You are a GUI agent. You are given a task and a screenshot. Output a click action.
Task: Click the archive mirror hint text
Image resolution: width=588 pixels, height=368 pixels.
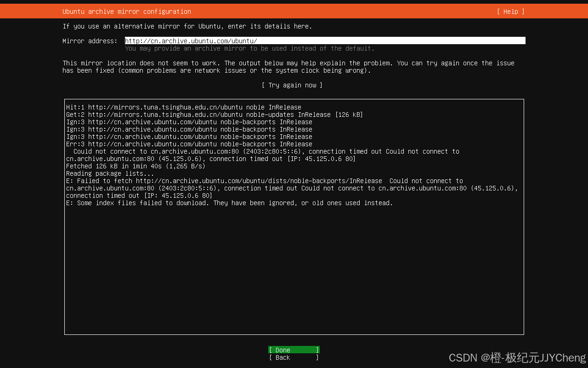tap(250, 48)
